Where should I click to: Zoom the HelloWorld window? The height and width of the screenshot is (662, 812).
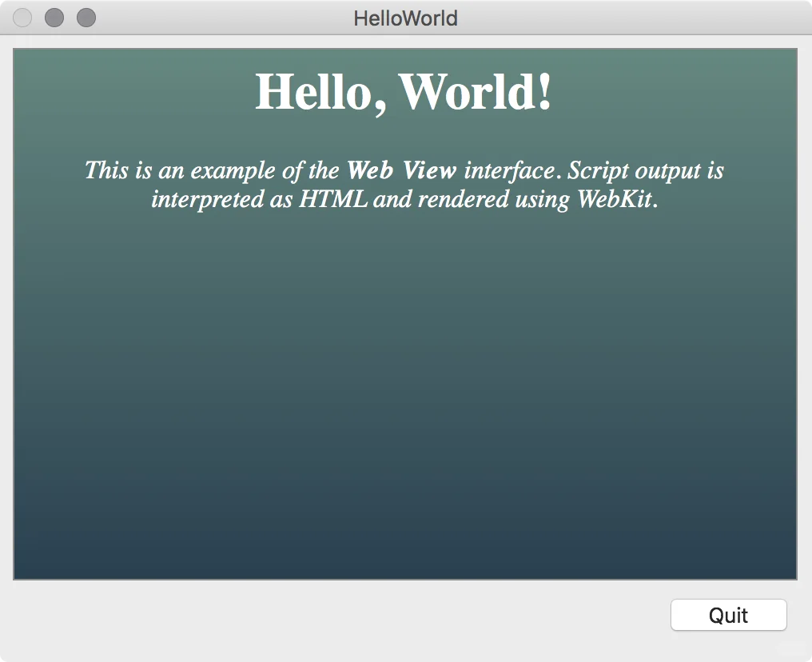(x=86, y=18)
